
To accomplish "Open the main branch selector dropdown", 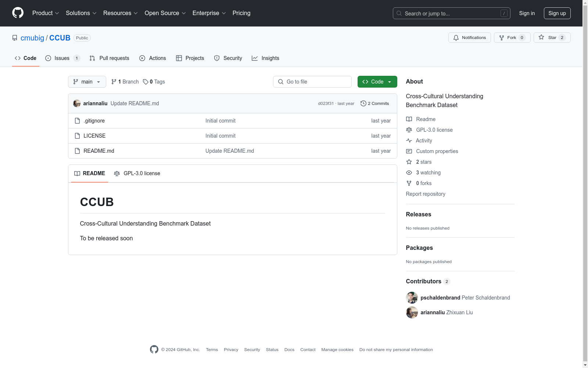I will [x=87, y=82].
